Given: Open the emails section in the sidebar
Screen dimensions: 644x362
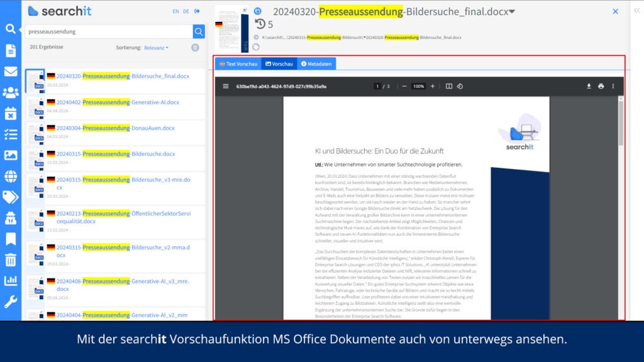Looking at the screenshot, I should point(11,71).
